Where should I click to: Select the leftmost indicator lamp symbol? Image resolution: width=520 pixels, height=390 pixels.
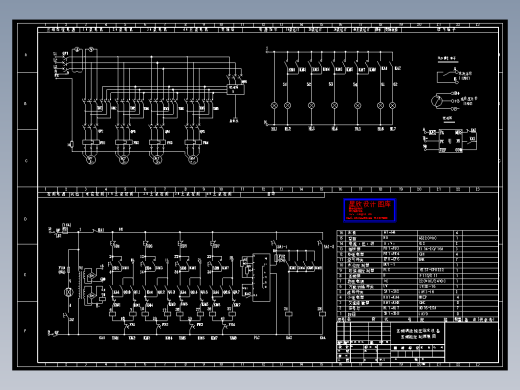(x=274, y=105)
